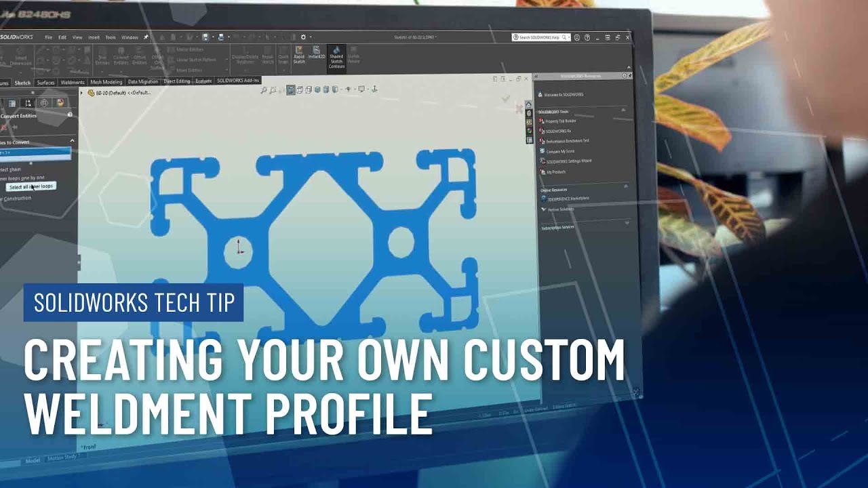Collapse the Online Resources section
This screenshot has width=868, height=488.
625,186
